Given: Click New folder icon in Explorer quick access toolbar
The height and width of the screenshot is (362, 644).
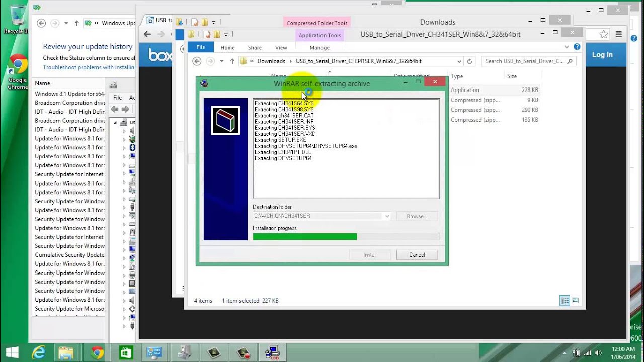Looking at the screenshot, I should pyautogui.click(x=217, y=34).
